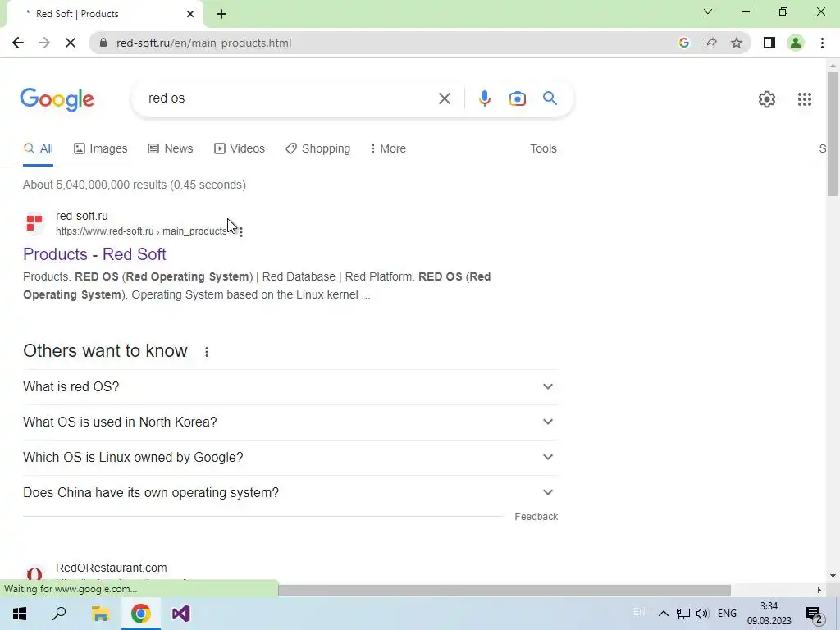Image resolution: width=840 pixels, height=630 pixels.
Task: Open the Chrome profile avatar
Action: (x=796, y=43)
